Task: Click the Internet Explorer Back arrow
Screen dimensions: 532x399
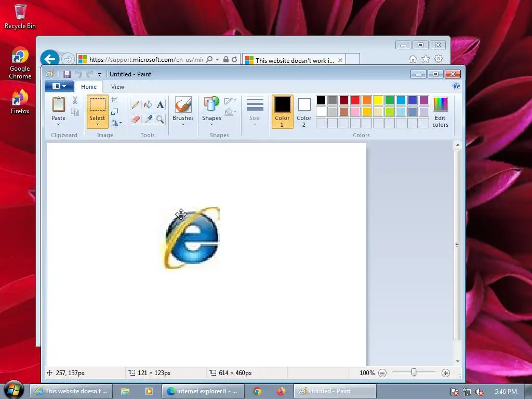Action: tap(50, 59)
